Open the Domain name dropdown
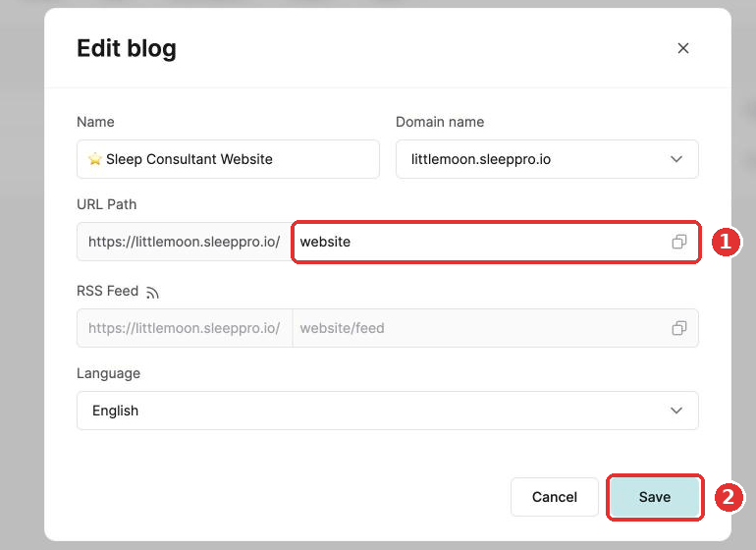This screenshot has height=550, width=756. (x=547, y=159)
